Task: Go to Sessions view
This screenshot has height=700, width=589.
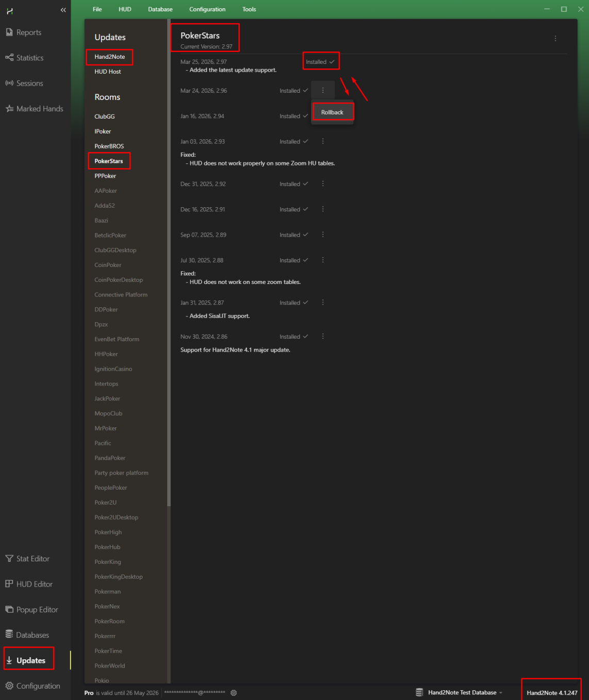Action: coord(24,83)
